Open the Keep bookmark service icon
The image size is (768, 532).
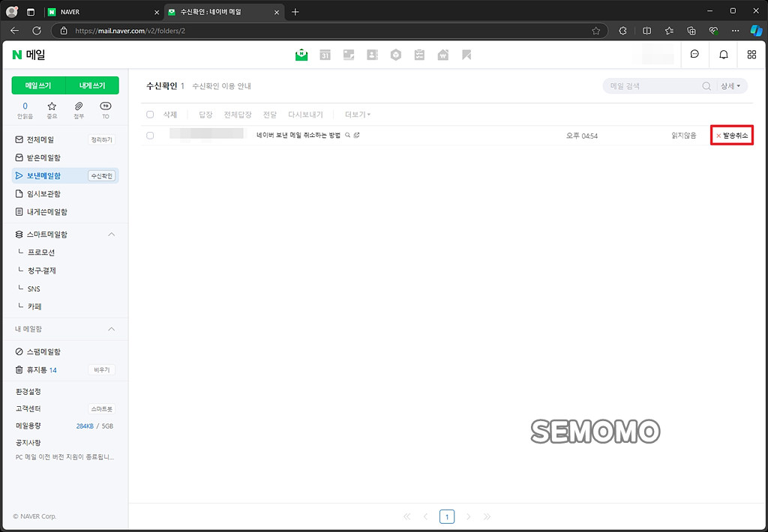[x=466, y=55]
